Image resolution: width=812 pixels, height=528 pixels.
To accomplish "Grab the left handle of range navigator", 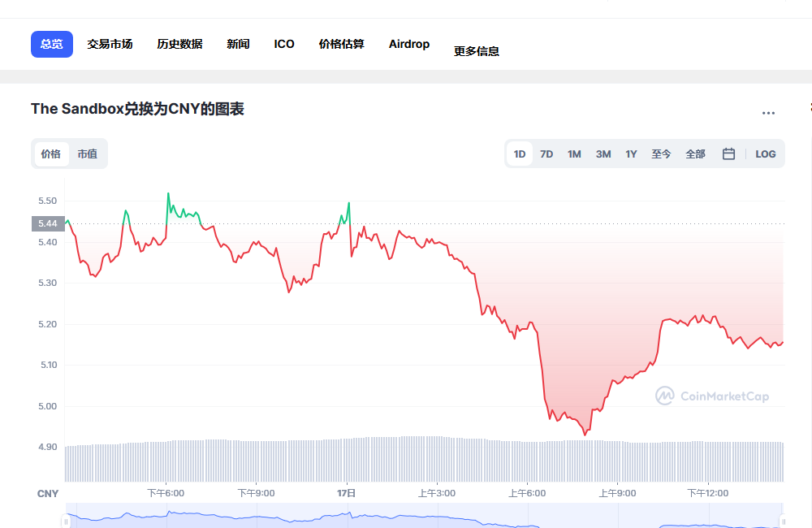I will point(66,522).
